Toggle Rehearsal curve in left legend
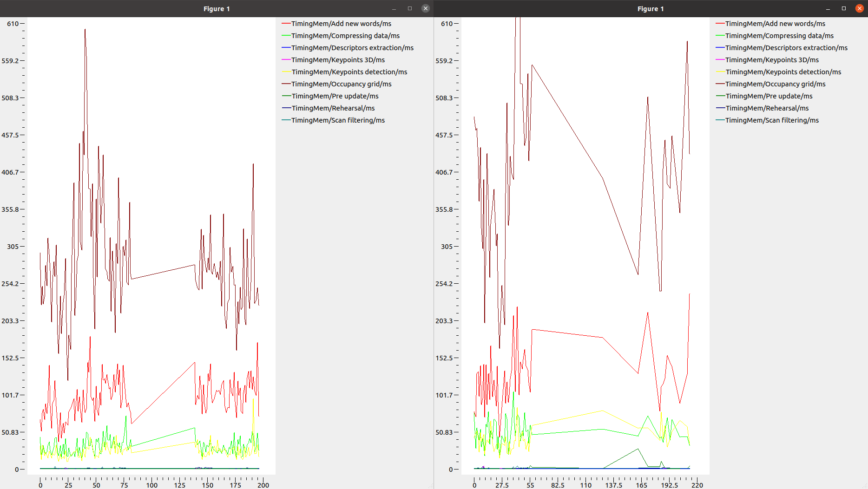868x489 pixels. [333, 108]
